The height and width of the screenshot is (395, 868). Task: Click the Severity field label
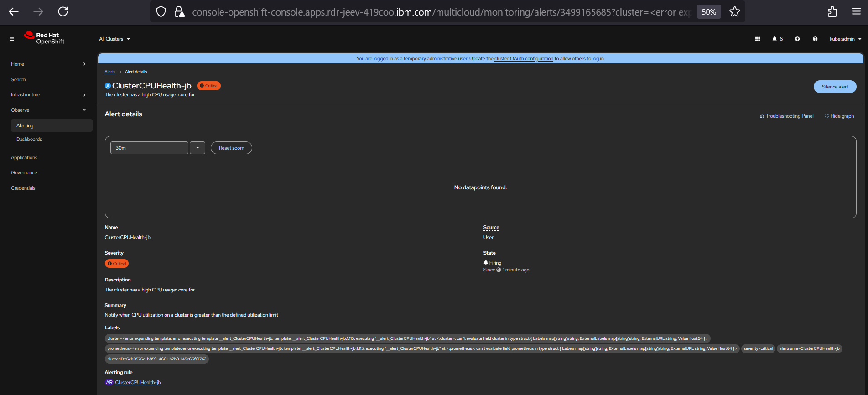click(x=114, y=253)
